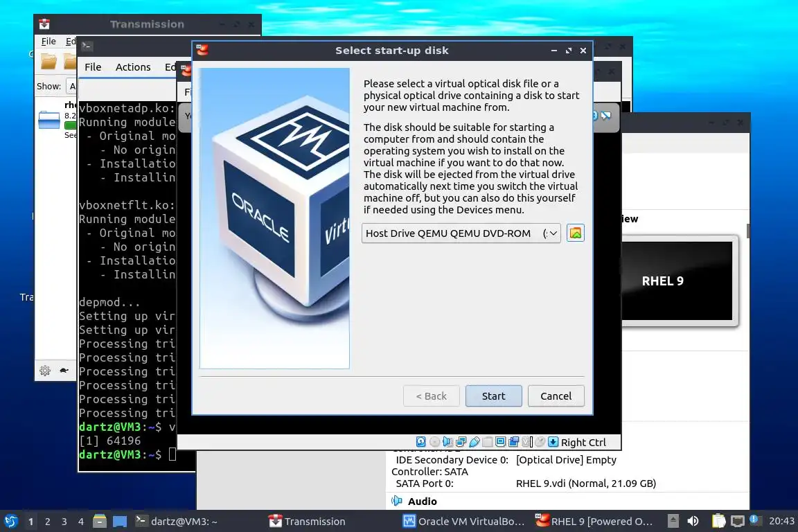The width and height of the screenshot is (798, 532).
Task: Click the Audio speaker icon in VirtualBox details
Action: point(396,501)
